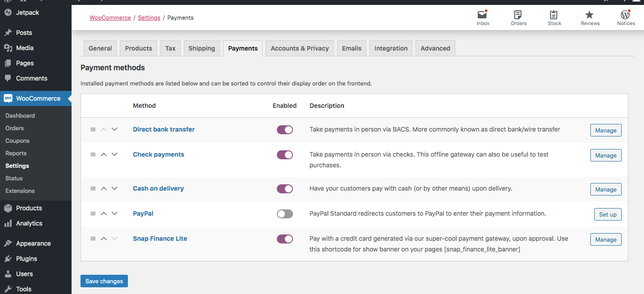Switch to the Emails tab
644x294 pixels.
[x=352, y=48]
